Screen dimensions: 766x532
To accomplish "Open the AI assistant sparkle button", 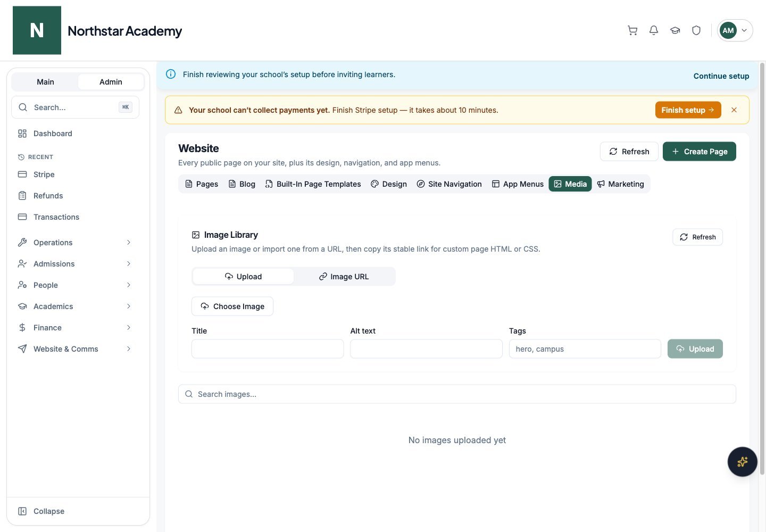I will click(742, 461).
